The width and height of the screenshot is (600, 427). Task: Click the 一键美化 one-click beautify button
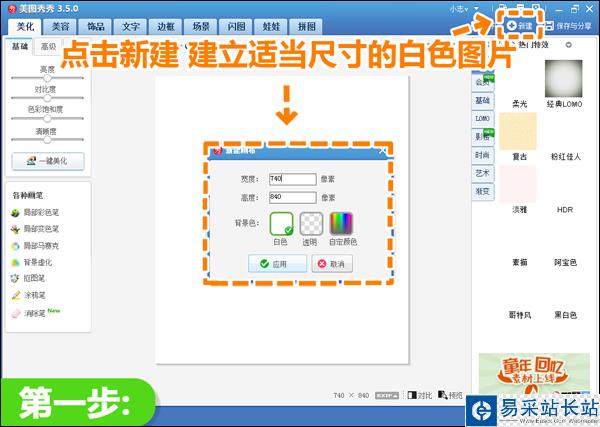tap(48, 161)
